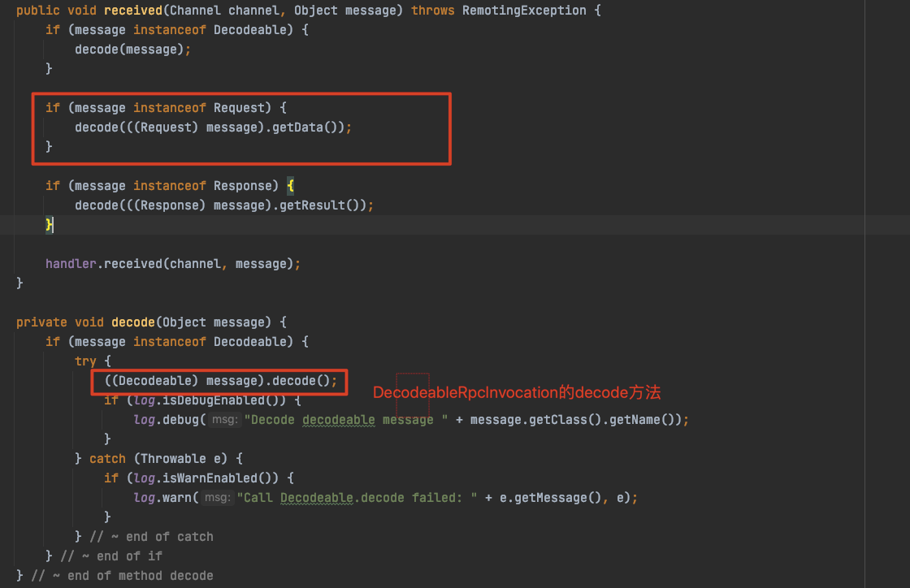This screenshot has width=910, height=588.
Task: Click the 'decode(message);' call line
Action: (133, 50)
